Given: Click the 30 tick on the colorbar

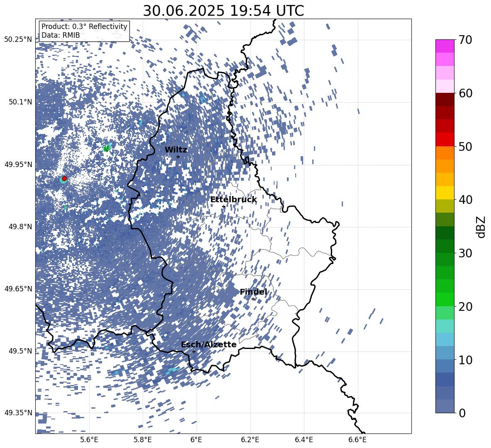Looking at the screenshot, I should (x=465, y=253).
